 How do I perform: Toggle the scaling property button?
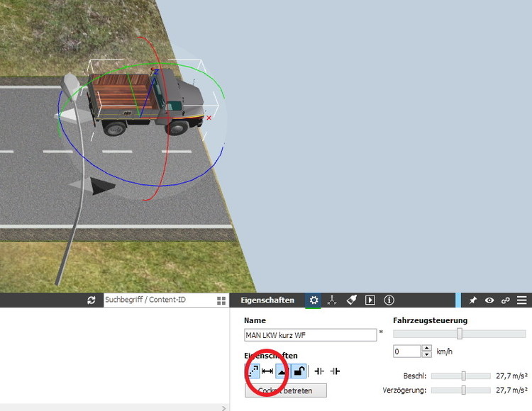click(253, 371)
